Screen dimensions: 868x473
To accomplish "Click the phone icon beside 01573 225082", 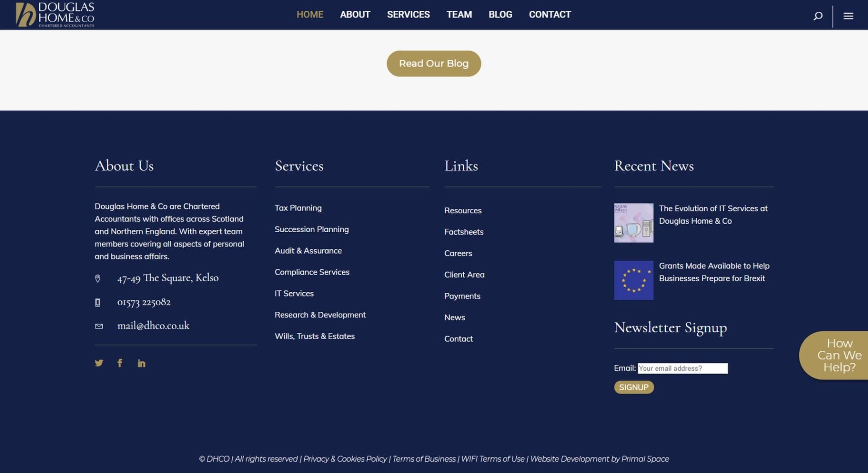I will [x=97, y=303].
